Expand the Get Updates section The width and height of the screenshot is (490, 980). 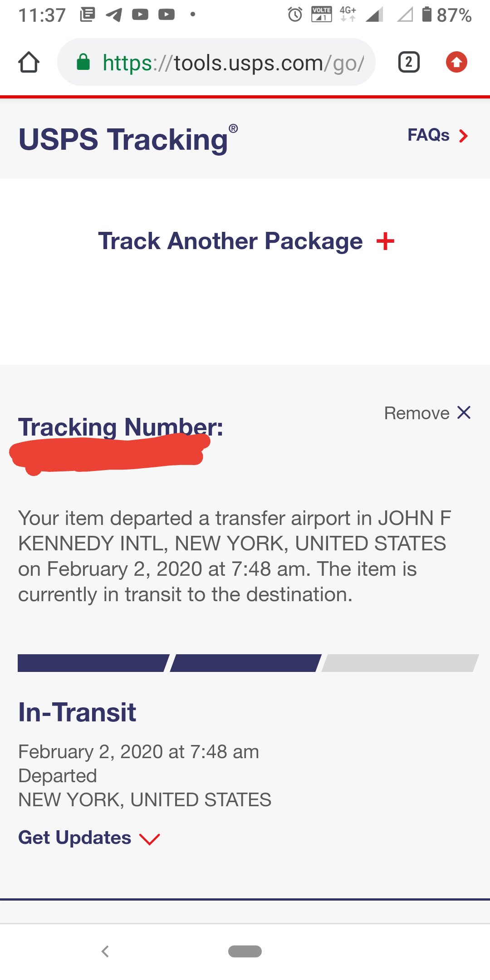(75, 838)
